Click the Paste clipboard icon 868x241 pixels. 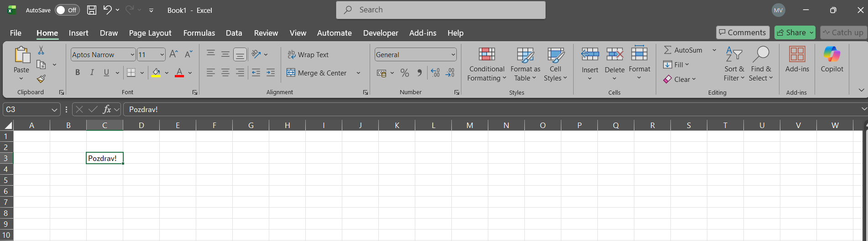21,55
